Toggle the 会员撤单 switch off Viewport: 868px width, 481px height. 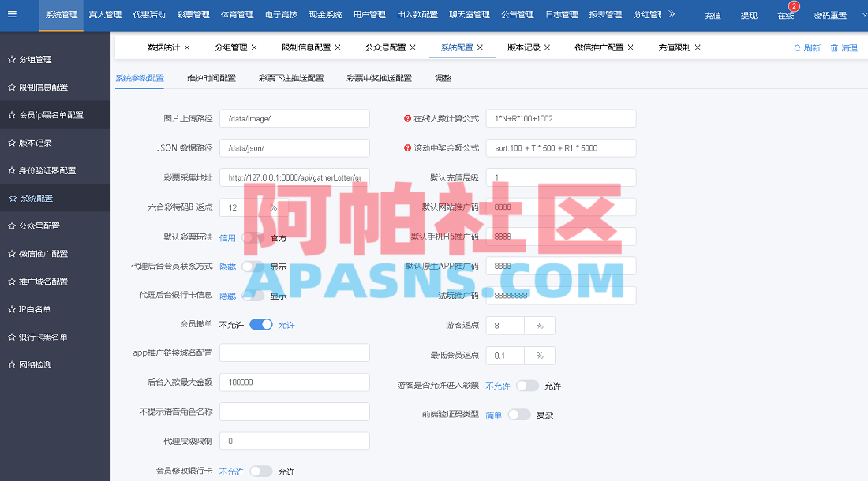tap(261, 324)
